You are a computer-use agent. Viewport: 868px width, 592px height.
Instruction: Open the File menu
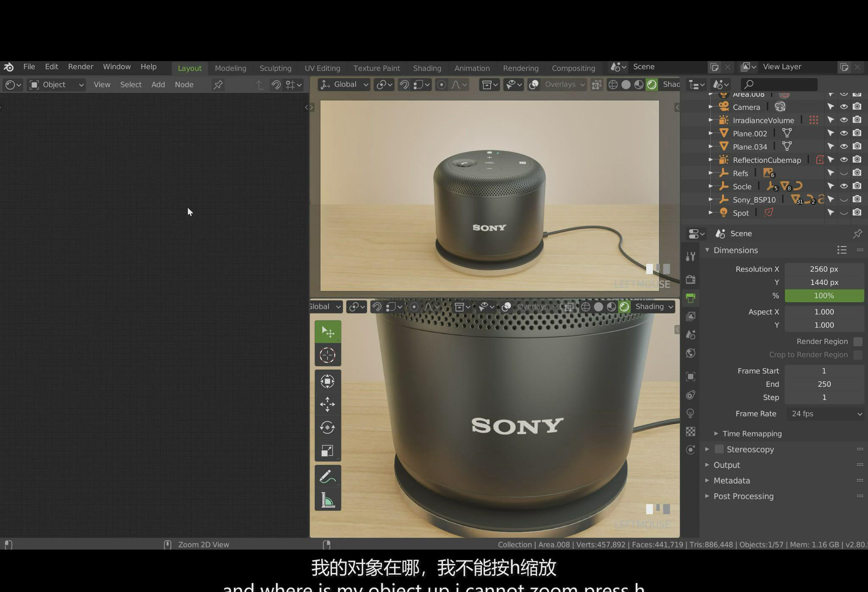[29, 67]
